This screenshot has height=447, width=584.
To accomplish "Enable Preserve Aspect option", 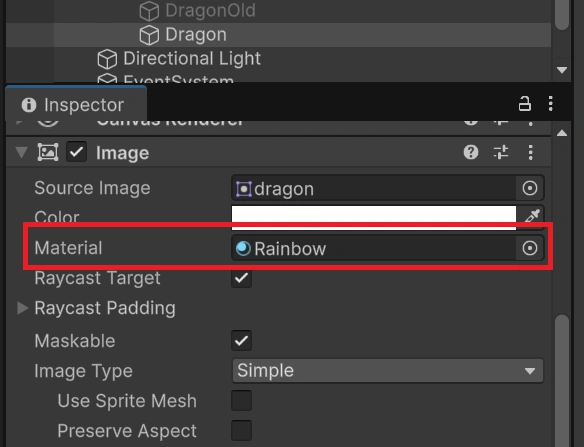I will coord(241,431).
